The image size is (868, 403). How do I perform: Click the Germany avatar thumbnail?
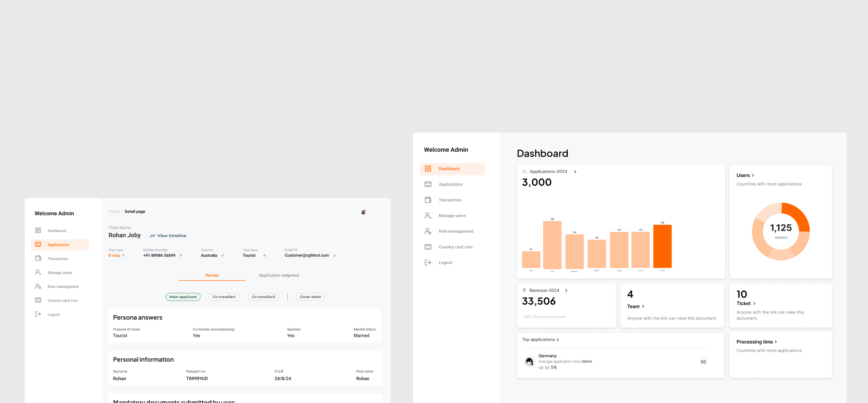point(529,361)
